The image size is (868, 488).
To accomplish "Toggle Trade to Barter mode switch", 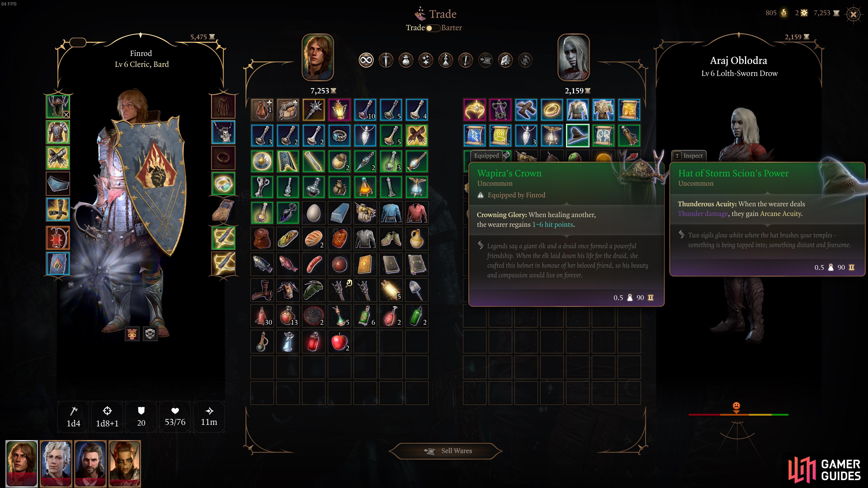I will (433, 28).
